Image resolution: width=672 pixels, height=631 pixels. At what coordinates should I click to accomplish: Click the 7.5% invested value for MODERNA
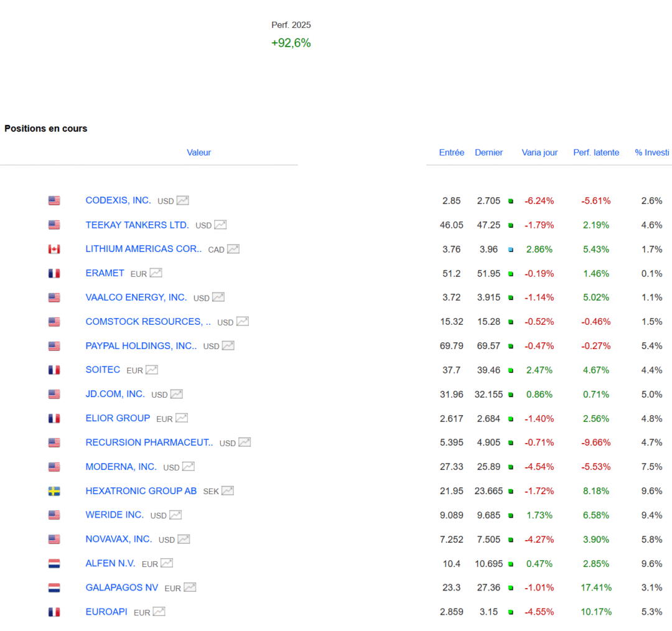click(x=652, y=467)
